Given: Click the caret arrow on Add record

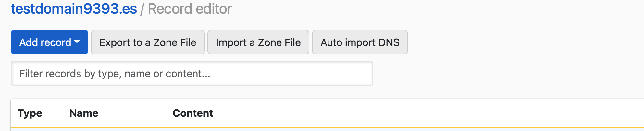Looking at the screenshot, I should [x=77, y=42].
